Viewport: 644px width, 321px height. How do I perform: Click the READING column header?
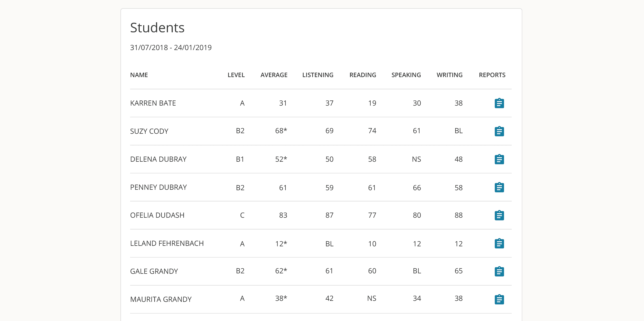pos(363,75)
